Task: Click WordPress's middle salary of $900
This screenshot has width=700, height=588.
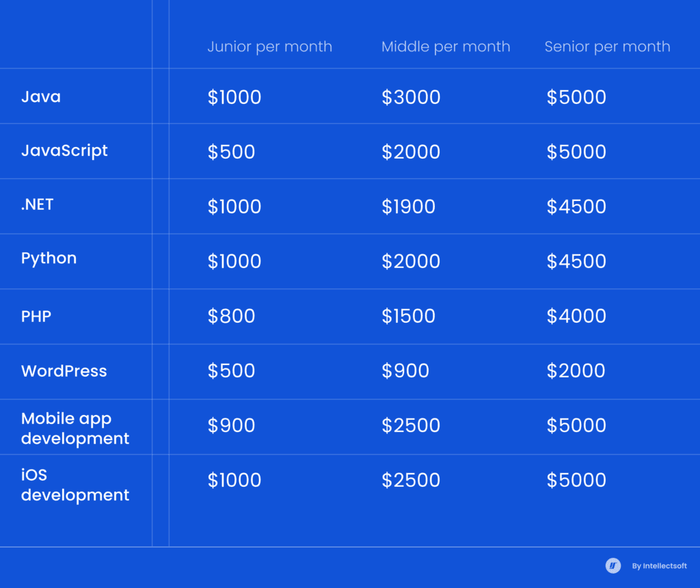Action: coord(405,371)
